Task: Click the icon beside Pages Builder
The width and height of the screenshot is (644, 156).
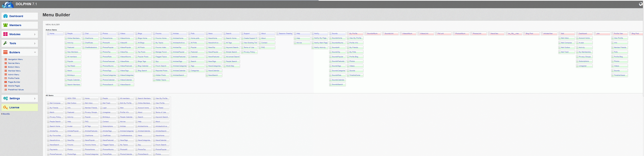Action: pyautogui.click(x=6, y=82)
